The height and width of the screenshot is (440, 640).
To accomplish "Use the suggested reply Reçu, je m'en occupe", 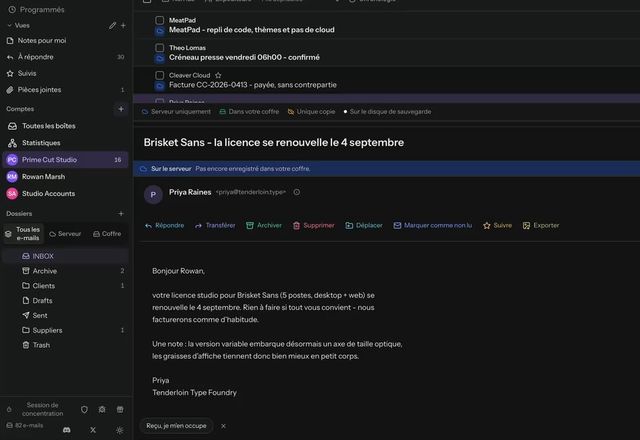I will (176, 426).
